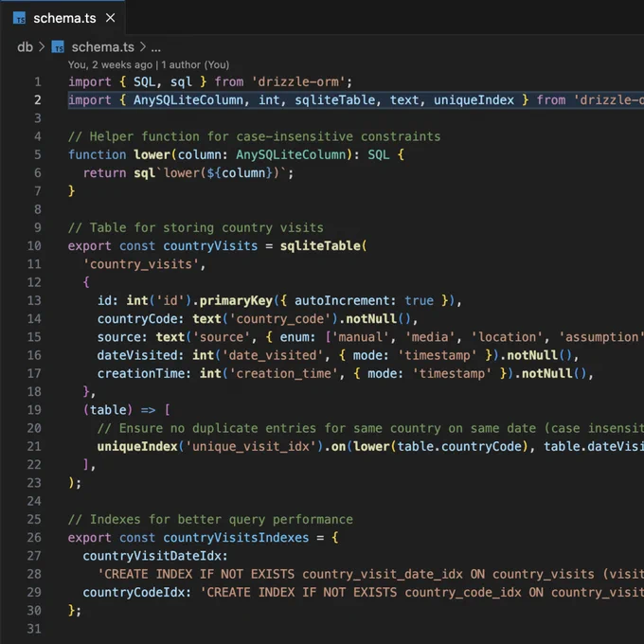
Task: Click line number 10 in gutter
Action: 34,245
